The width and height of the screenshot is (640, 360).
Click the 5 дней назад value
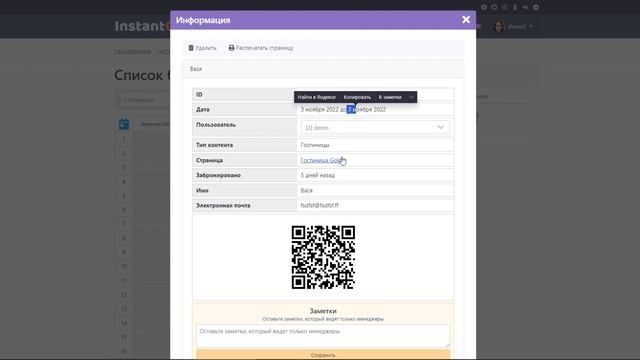(318, 176)
